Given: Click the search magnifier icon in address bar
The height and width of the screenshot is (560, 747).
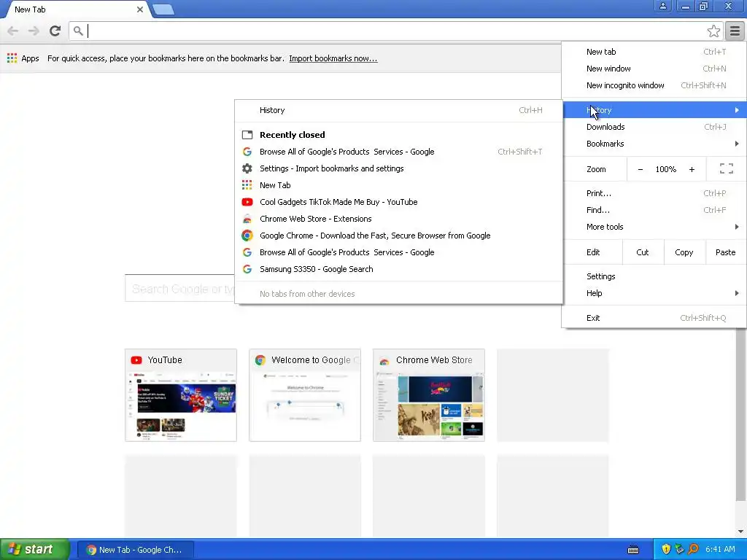Looking at the screenshot, I should [x=78, y=31].
